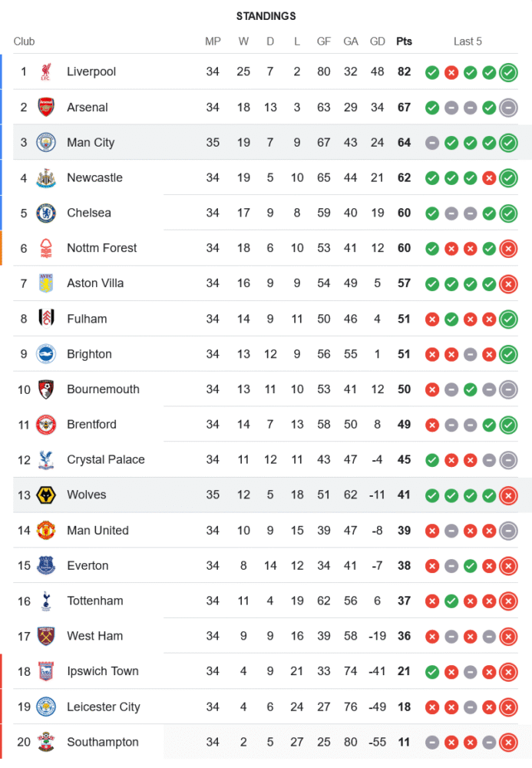This screenshot has height=768, width=532.
Task: Click the Liverpool club crest
Action: [x=46, y=72]
